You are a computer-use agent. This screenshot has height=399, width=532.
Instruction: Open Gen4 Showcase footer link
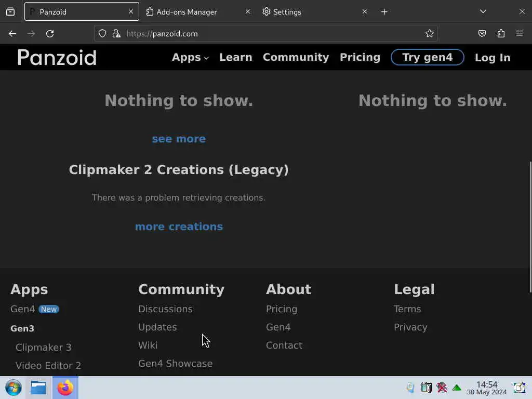click(175, 363)
